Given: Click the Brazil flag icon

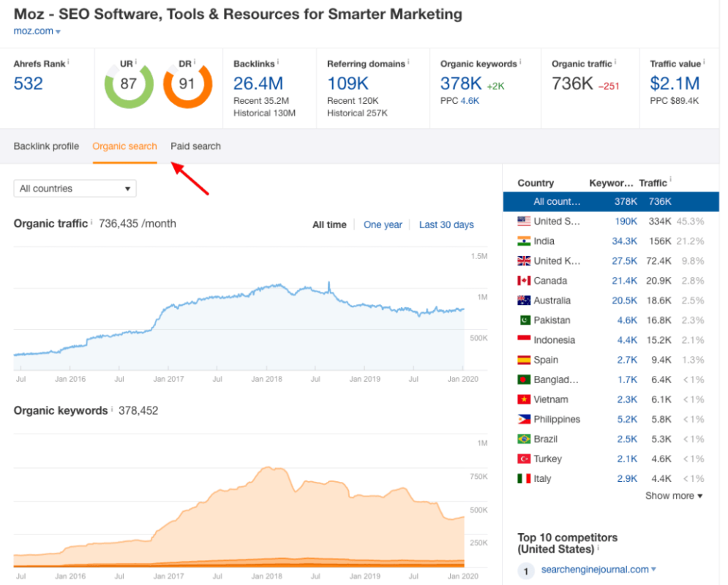Looking at the screenshot, I should [x=524, y=439].
